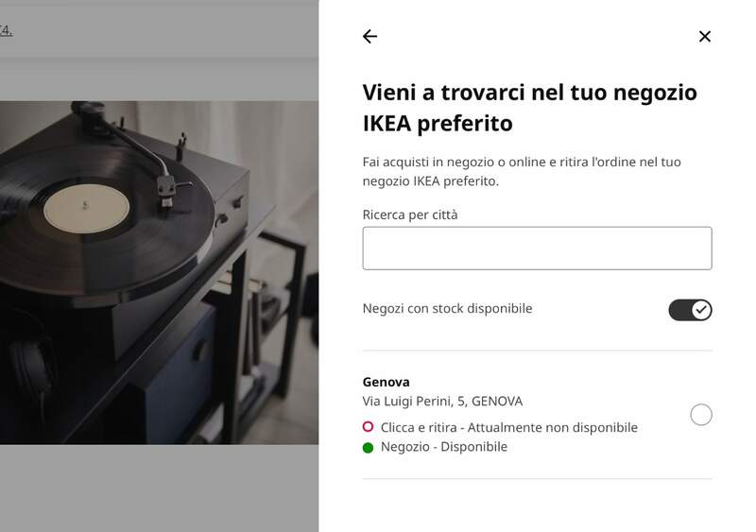
Task: Toggle off Negozi con stock disponibile switch
Action: tap(690, 310)
